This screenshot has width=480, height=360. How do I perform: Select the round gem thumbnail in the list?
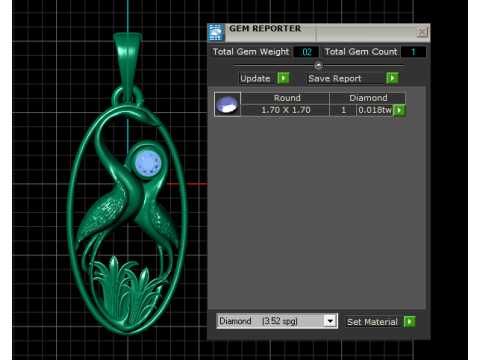[x=227, y=104]
